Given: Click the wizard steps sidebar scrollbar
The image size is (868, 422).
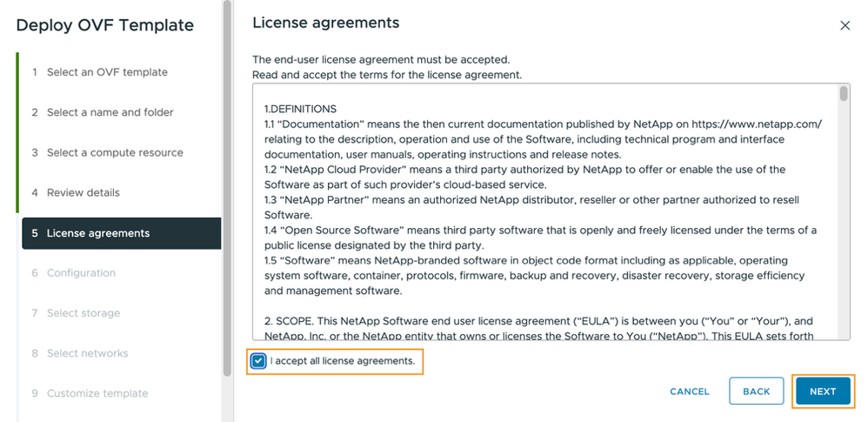Looking at the screenshot, I should click(228, 131).
